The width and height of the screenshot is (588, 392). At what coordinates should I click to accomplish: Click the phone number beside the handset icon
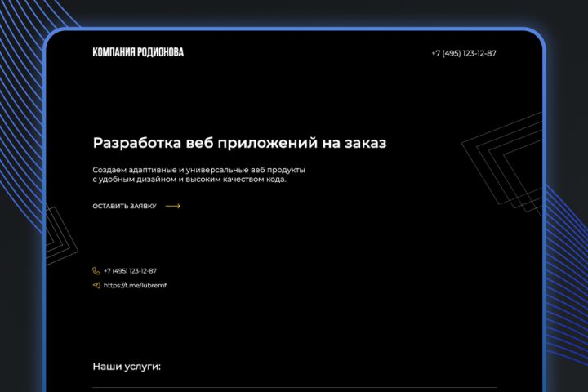(130, 271)
